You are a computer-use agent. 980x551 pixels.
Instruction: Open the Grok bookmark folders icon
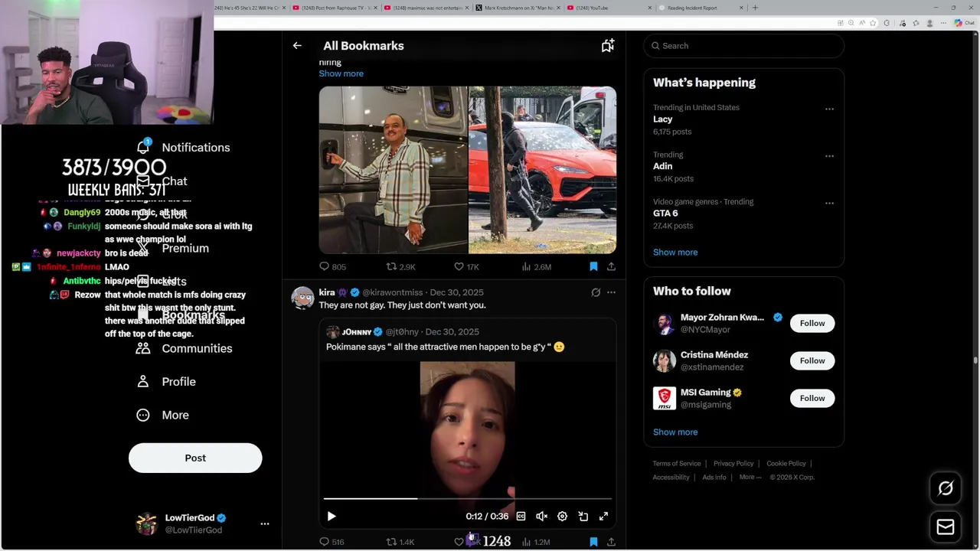pyautogui.click(x=607, y=46)
